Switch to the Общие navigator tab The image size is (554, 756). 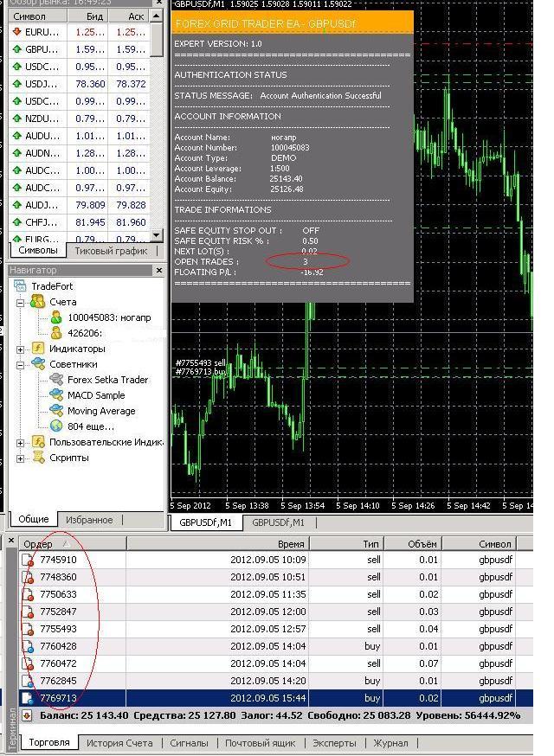[33, 519]
